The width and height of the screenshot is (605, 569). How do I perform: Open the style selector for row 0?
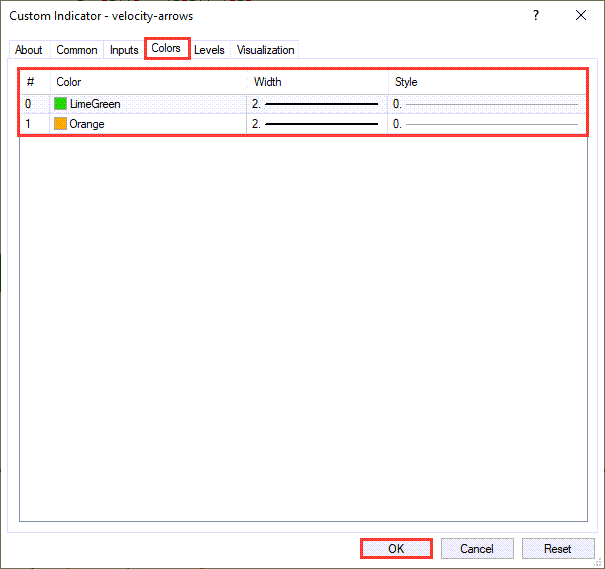[487, 104]
